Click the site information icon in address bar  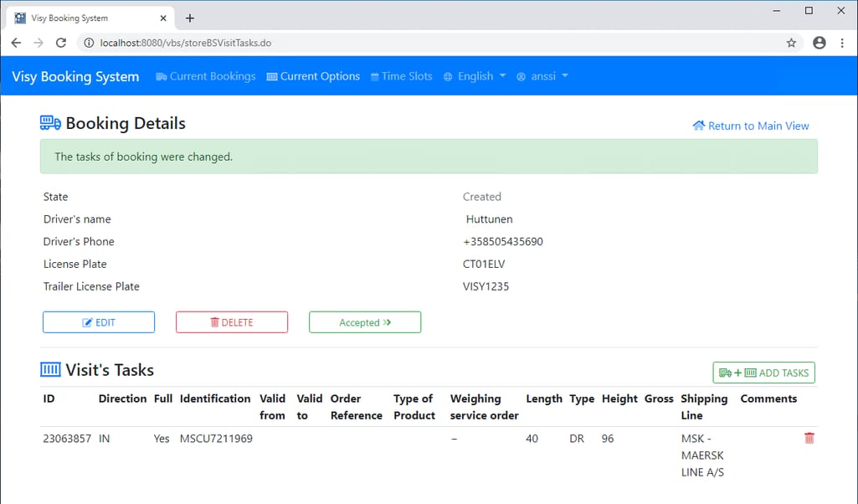tap(89, 43)
